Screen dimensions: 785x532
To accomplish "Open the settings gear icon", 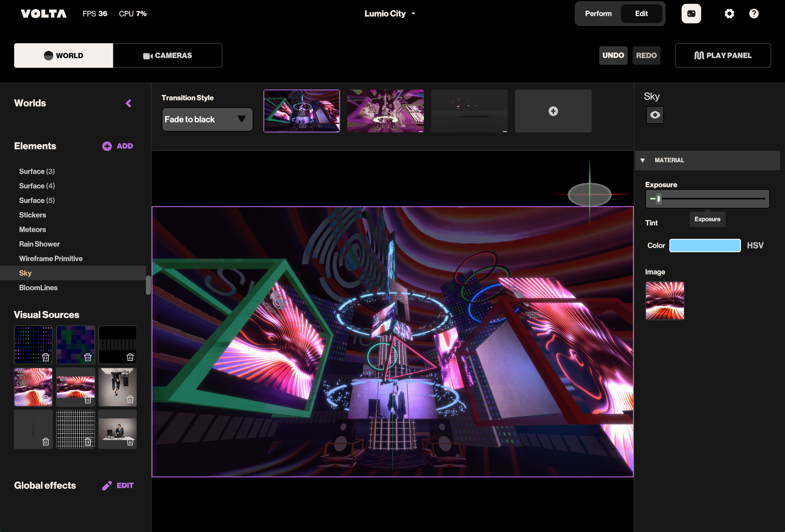I will coord(729,14).
